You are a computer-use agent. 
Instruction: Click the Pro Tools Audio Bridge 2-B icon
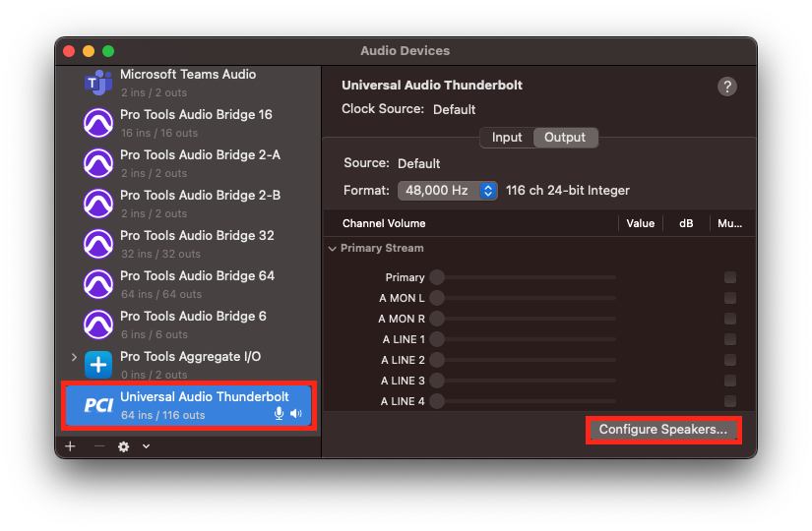pos(98,204)
